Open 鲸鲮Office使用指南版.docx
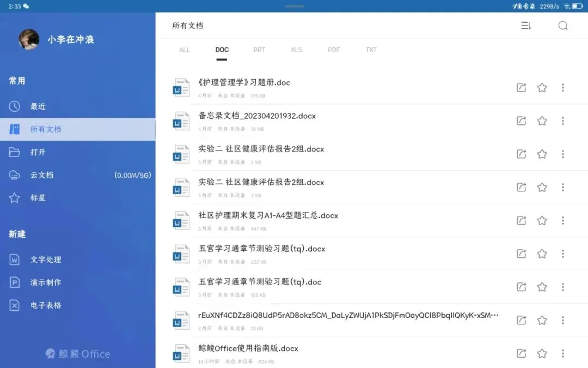Viewport: 588px width, 368px height. [x=248, y=348]
